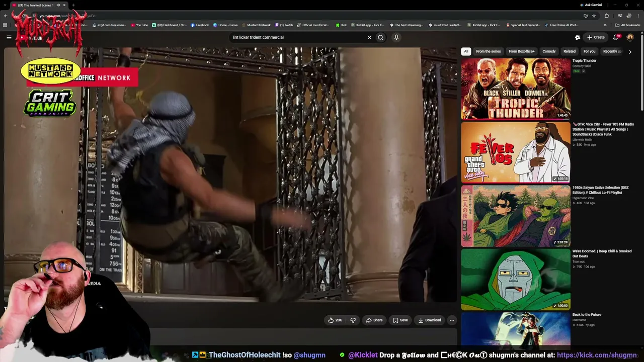The height and width of the screenshot is (362, 644).
Task: Open the Tropic Thunder movie thumbnail
Action: [x=516, y=88]
